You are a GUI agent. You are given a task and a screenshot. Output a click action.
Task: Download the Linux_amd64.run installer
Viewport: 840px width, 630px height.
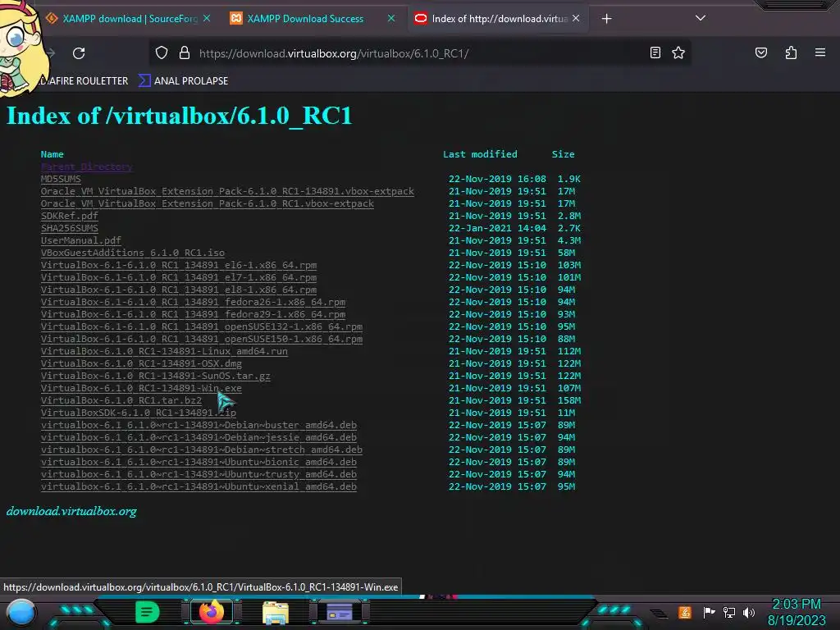click(164, 351)
